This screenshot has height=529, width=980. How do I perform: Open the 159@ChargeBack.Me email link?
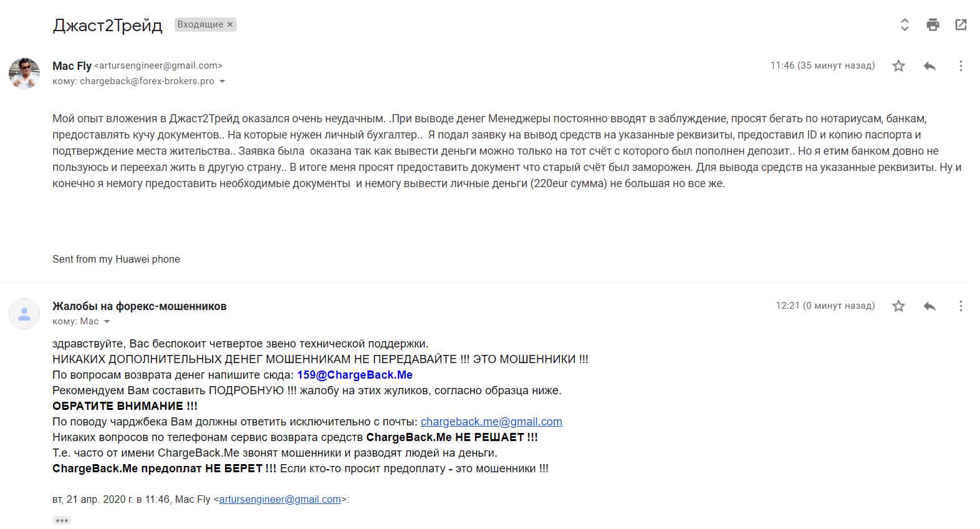click(355, 375)
